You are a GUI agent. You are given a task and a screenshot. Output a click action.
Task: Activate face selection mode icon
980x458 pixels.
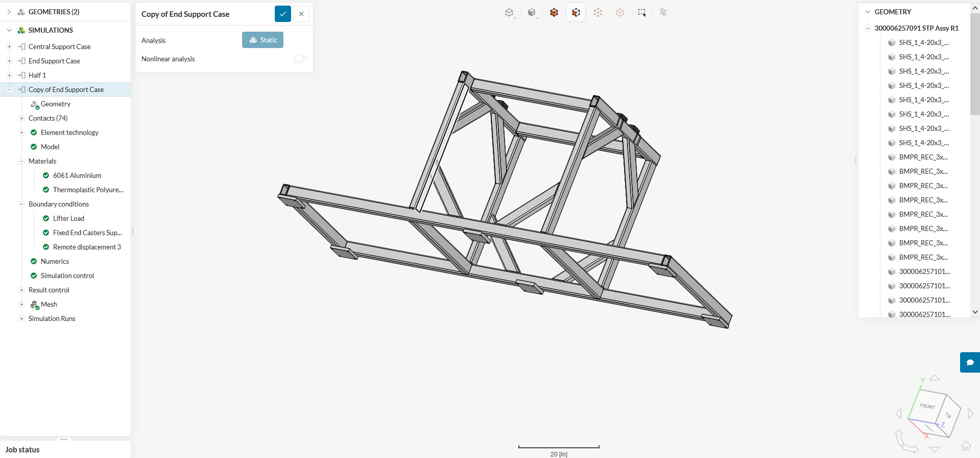pyautogui.click(x=576, y=13)
